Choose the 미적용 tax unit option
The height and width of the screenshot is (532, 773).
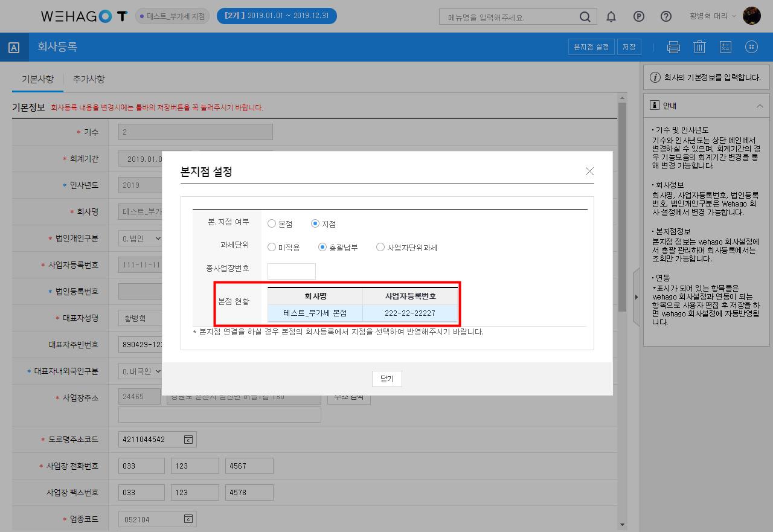click(x=272, y=247)
